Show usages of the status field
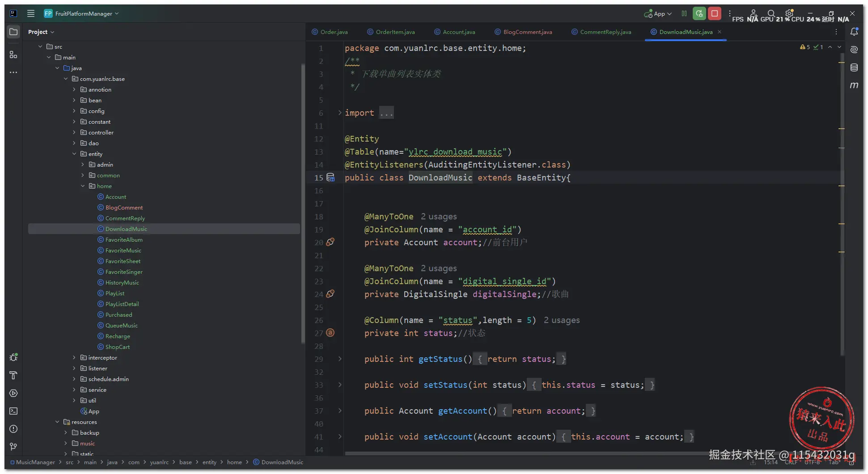The height and width of the screenshot is (474, 868). (x=562, y=320)
